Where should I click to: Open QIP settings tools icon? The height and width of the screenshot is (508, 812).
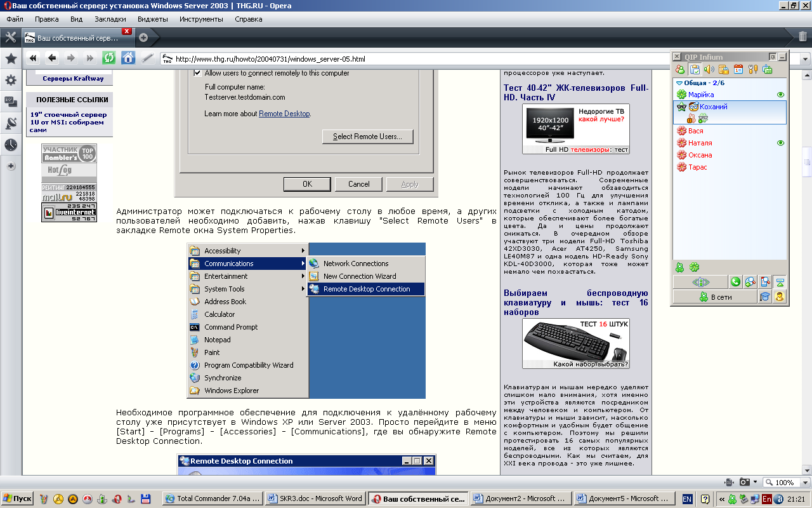(x=753, y=69)
